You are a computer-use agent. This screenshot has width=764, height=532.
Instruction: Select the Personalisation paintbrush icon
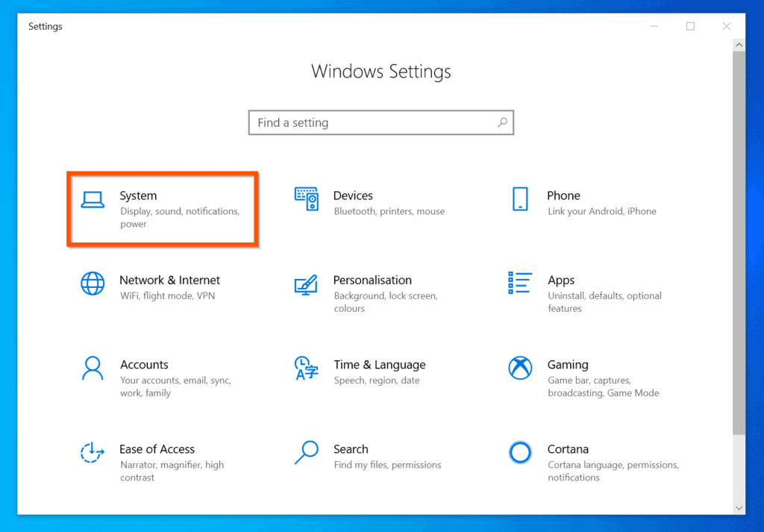(x=306, y=284)
